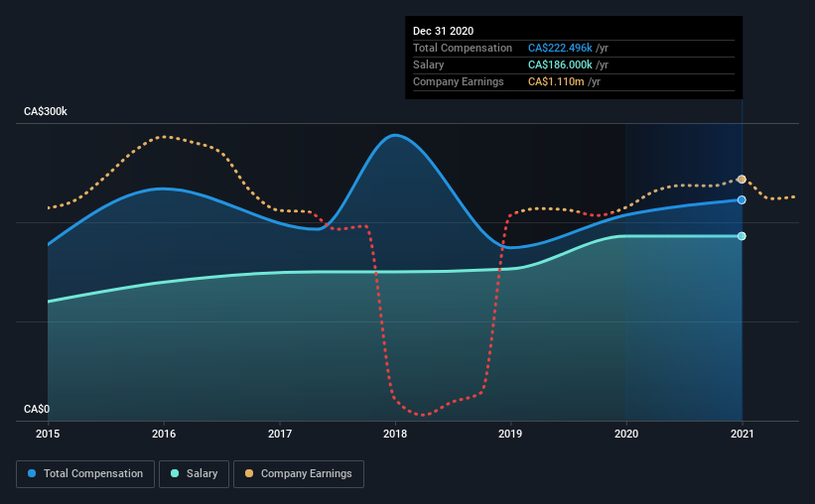Click the 2021 x-axis label

[x=742, y=434]
